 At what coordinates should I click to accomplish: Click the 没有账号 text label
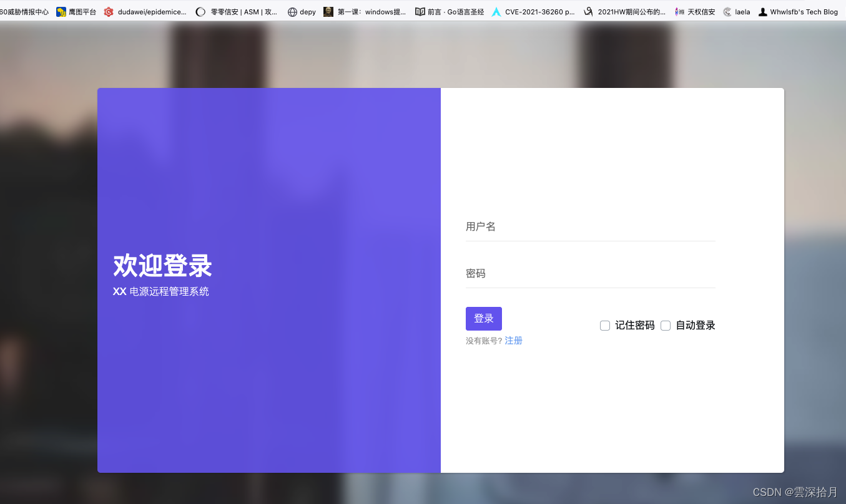point(483,341)
